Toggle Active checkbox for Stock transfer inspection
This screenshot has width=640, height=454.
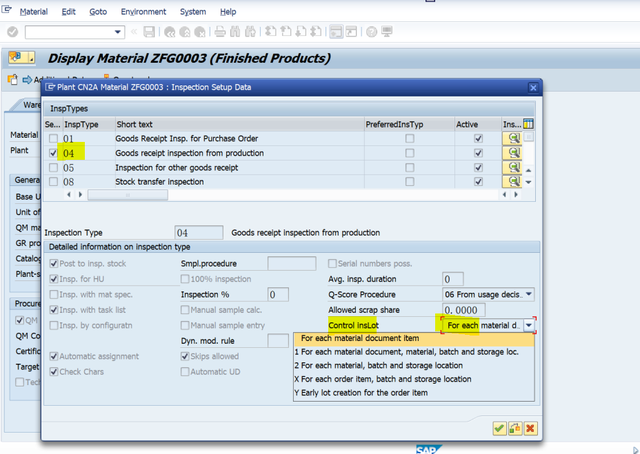(x=478, y=181)
